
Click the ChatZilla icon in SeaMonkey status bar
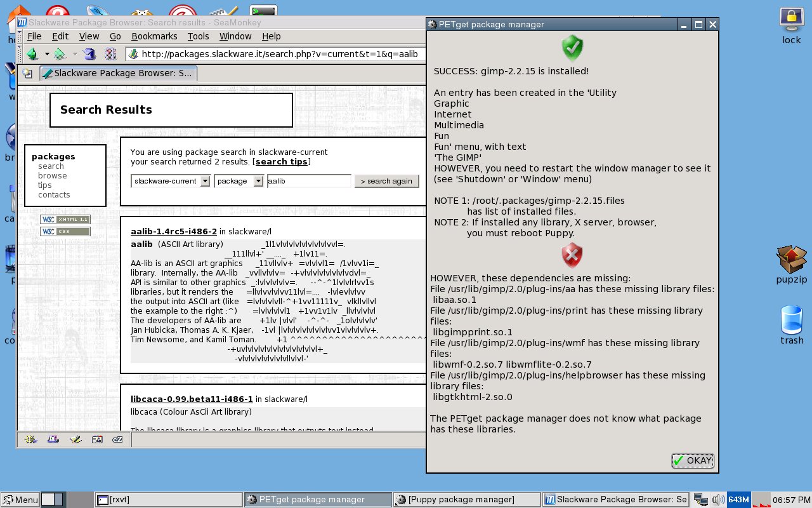117,439
